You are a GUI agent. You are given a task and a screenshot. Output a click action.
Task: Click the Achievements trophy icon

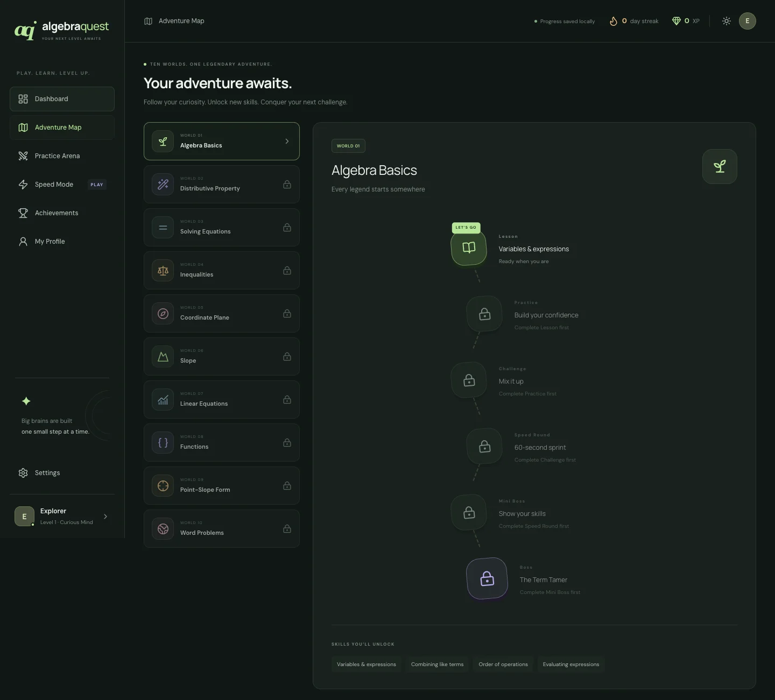click(23, 213)
